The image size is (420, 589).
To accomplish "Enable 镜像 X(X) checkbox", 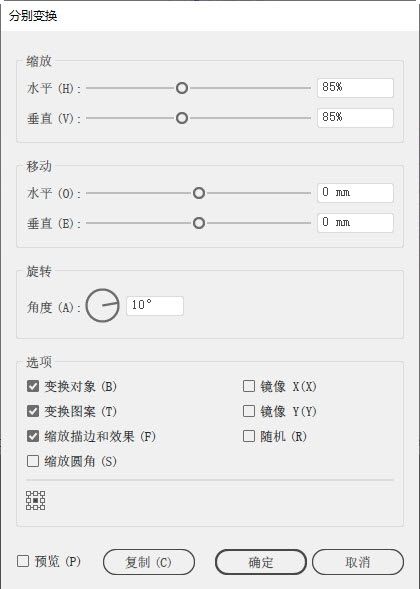I will (249, 386).
